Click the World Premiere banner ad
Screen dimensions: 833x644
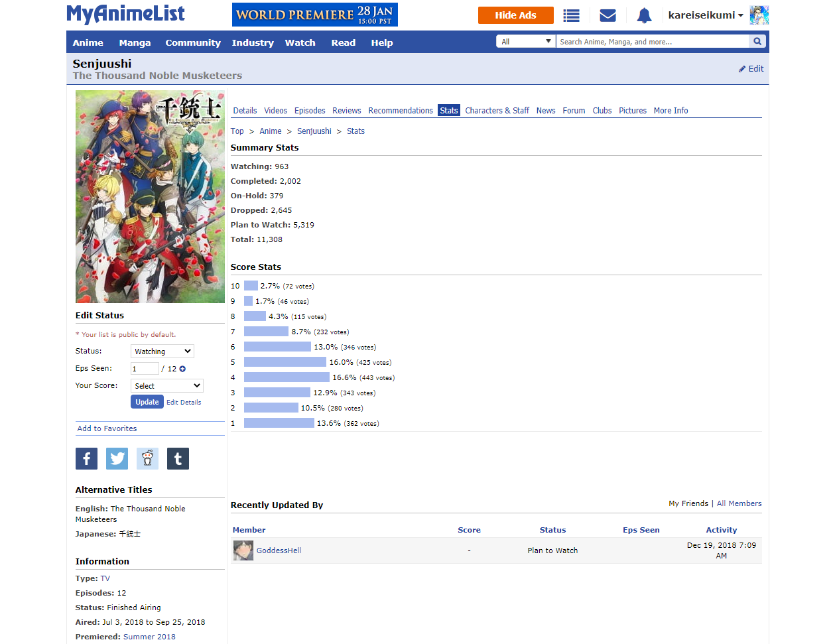coord(315,15)
